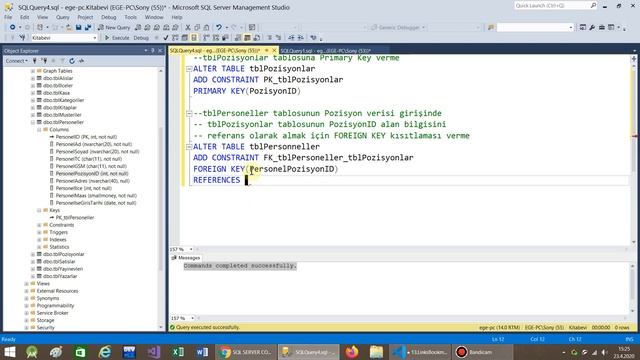Click the 'Commands completed successfully.' message text
Screen dimensions: 640x360
(x=240, y=266)
